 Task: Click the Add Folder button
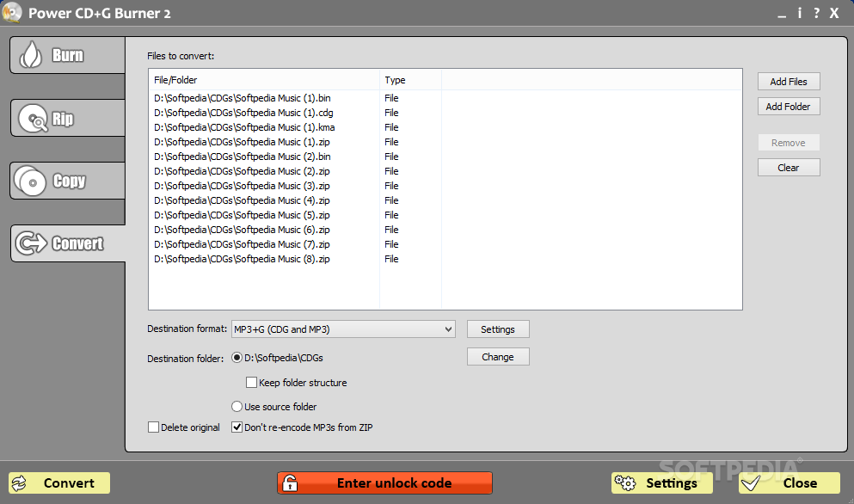click(789, 107)
